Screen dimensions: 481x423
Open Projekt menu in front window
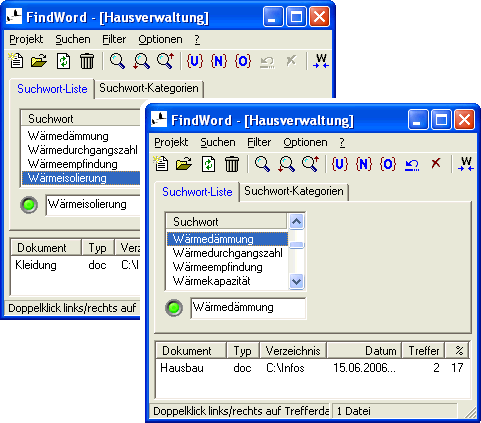(x=171, y=142)
